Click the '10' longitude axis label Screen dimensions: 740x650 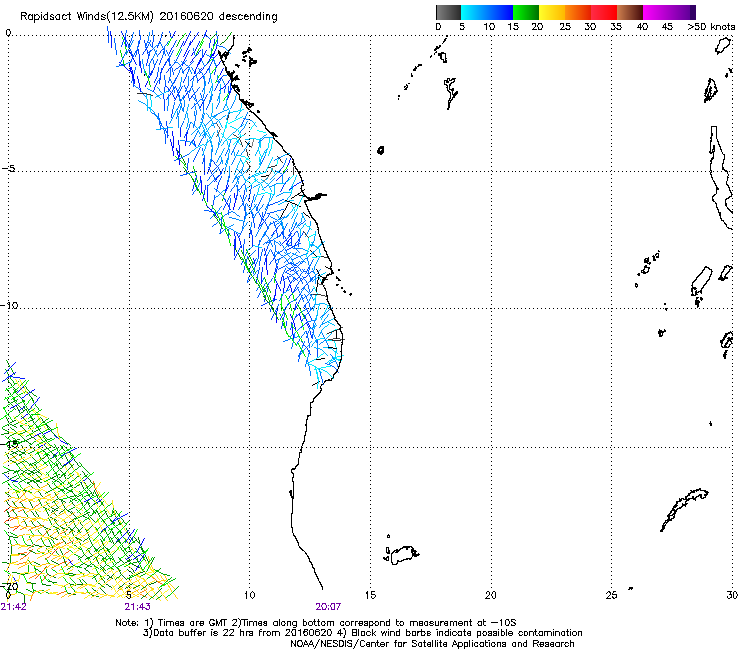point(250,595)
